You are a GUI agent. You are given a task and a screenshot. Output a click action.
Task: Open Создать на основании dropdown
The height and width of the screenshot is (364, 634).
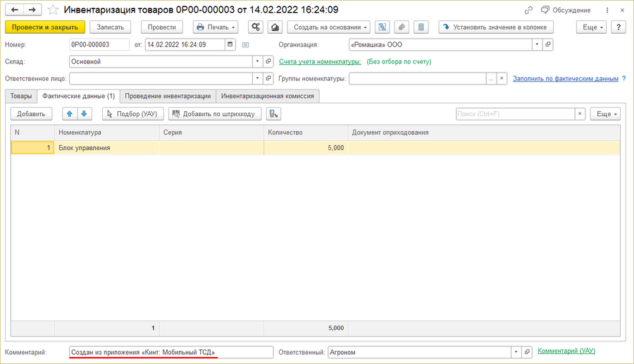(x=329, y=27)
